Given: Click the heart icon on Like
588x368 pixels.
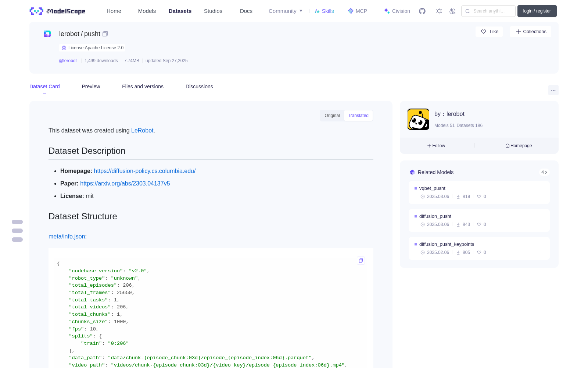Looking at the screenshot, I should tap(484, 32).
